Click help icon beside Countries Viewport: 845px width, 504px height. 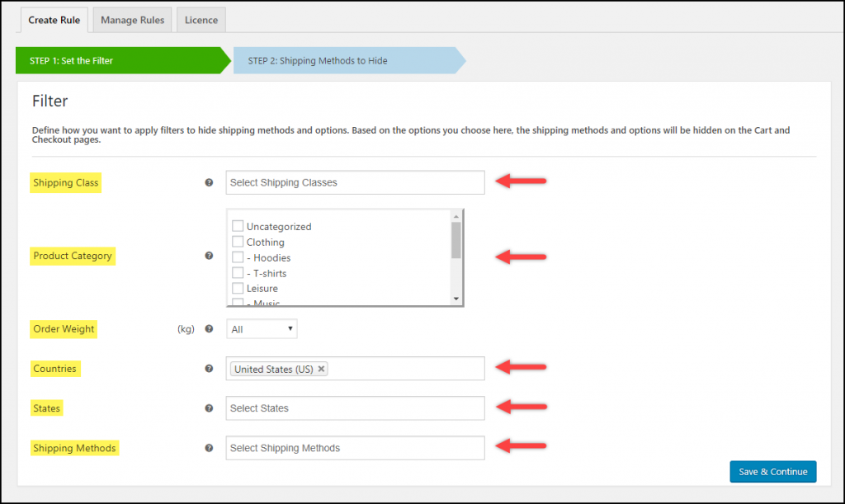tap(209, 369)
